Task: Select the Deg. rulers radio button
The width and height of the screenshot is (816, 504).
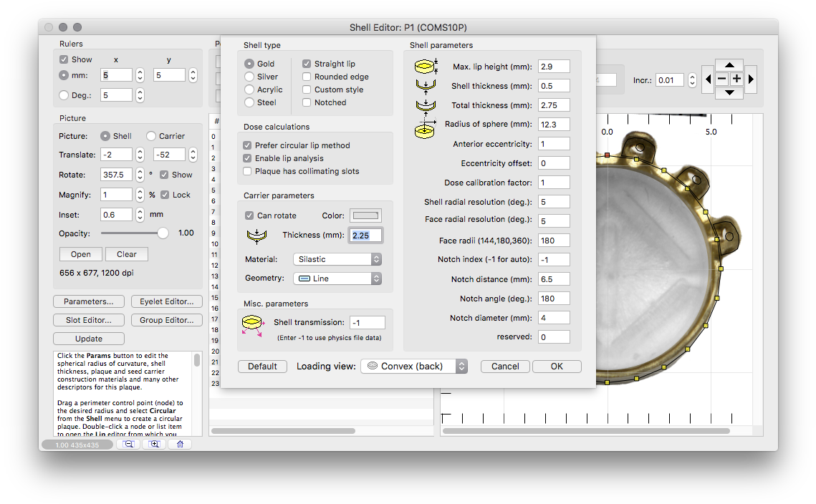Action: (x=64, y=95)
